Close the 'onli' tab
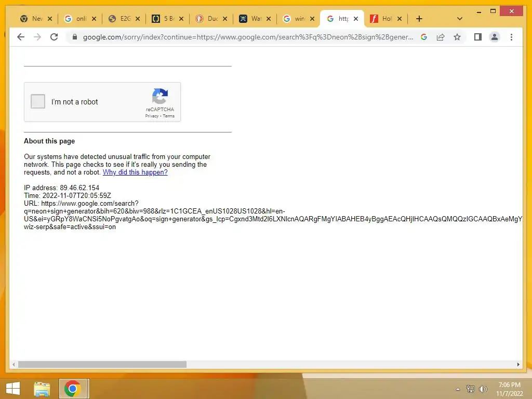Viewport: 532px width, 399px height. click(94, 19)
